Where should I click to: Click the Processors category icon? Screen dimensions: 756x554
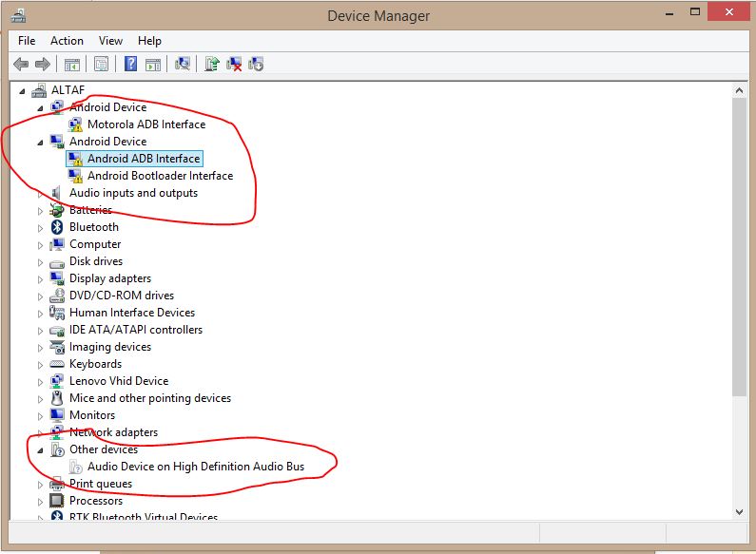click(x=57, y=501)
